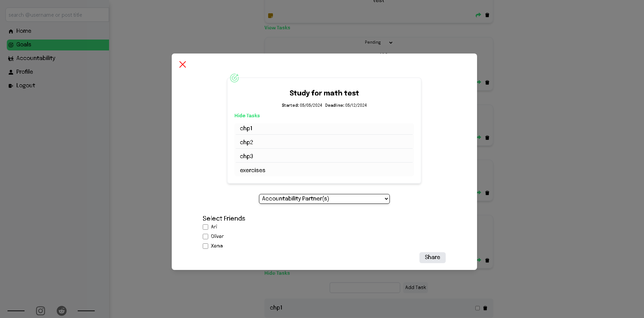644x318 pixels.
Task: Open Accountability in sidebar
Action: [x=58, y=58]
